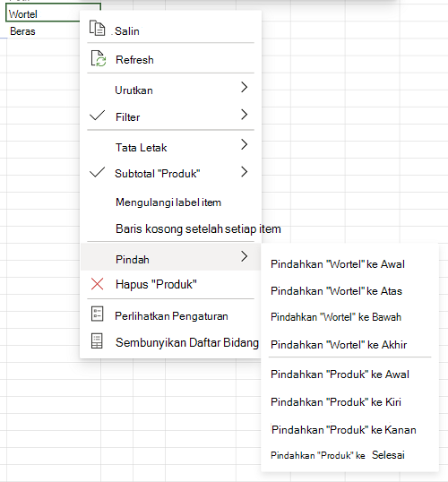Open the Tata Letak menu entry

pos(170,146)
